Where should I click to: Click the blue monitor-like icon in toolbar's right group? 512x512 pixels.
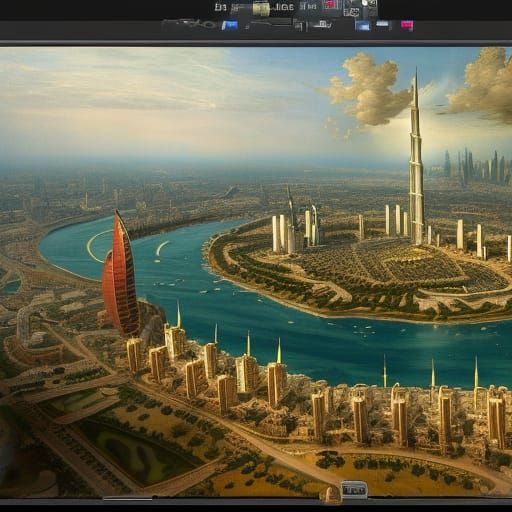(x=362, y=25)
